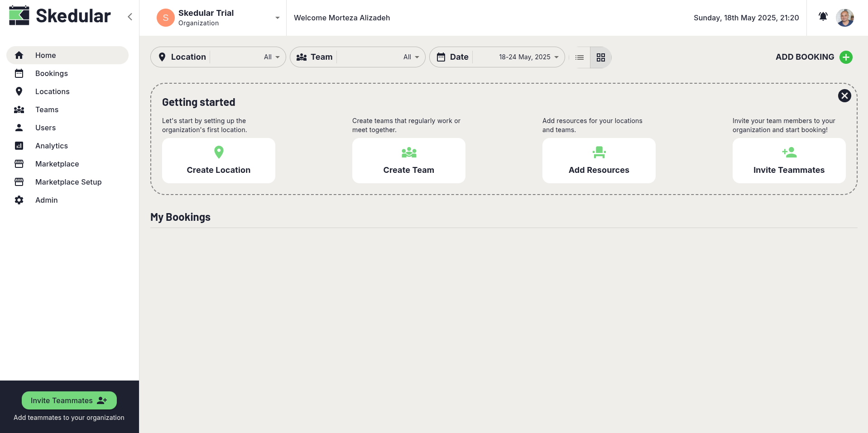Select Home in the sidebar menu
Viewport: 868px width, 433px height.
[45, 55]
